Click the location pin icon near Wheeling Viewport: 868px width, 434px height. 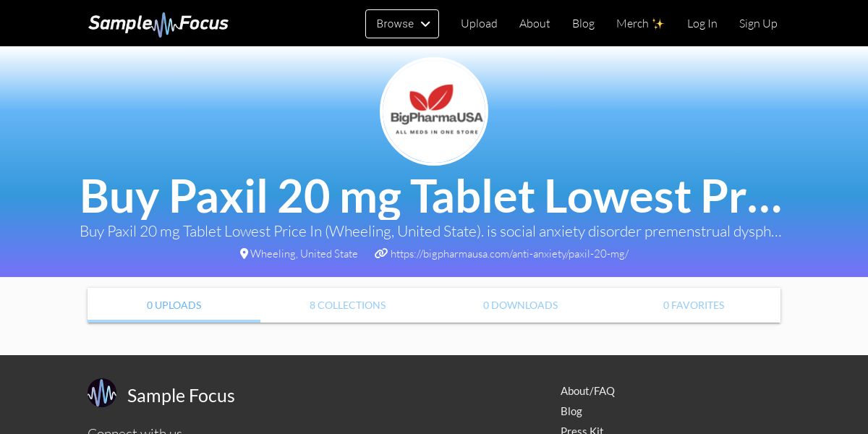pos(244,254)
